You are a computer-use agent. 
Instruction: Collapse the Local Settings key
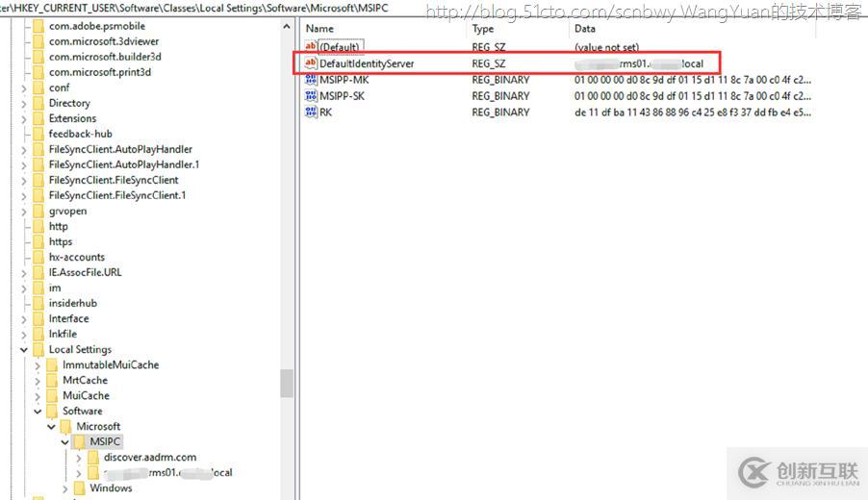click(24, 350)
